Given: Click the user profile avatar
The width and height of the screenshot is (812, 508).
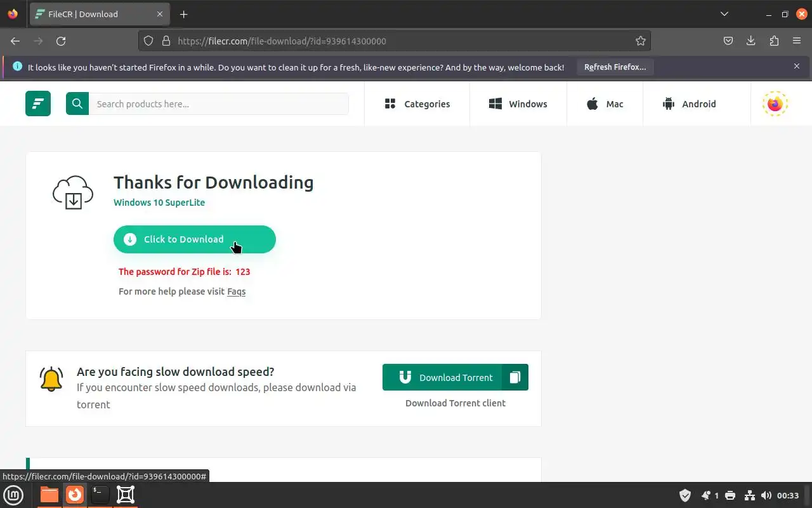Looking at the screenshot, I should click(775, 104).
